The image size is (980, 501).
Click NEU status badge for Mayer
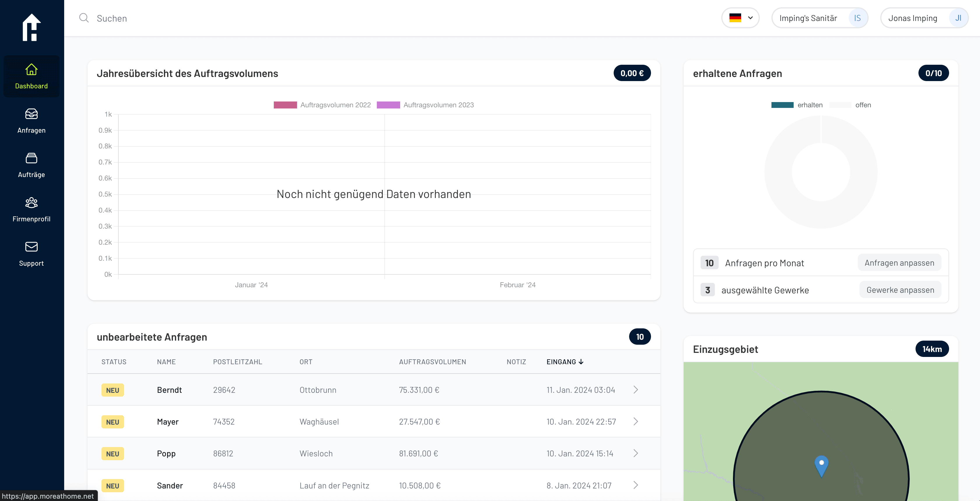[113, 422]
